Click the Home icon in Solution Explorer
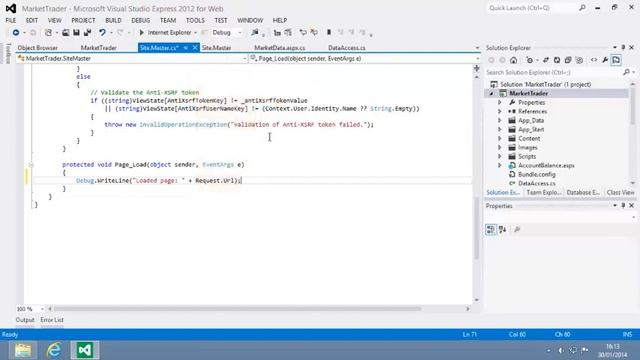The width and height of the screenshot is (640, 360). pos(513,60)
